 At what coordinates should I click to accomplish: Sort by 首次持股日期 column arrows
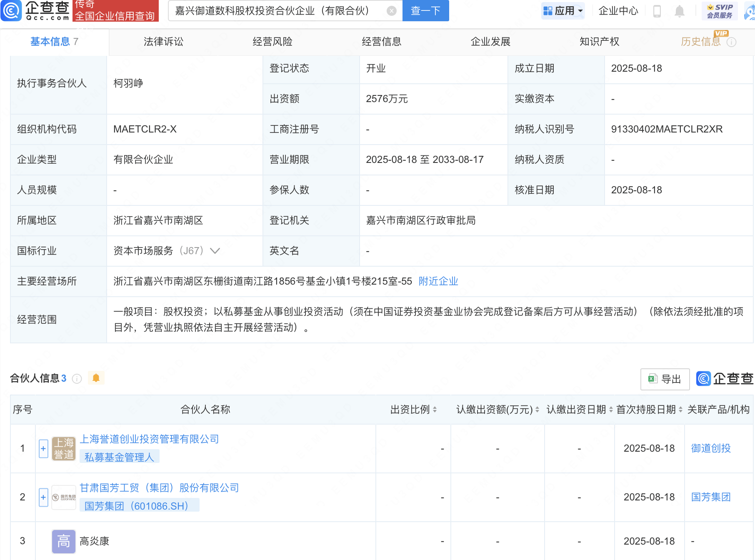[680, 410]
